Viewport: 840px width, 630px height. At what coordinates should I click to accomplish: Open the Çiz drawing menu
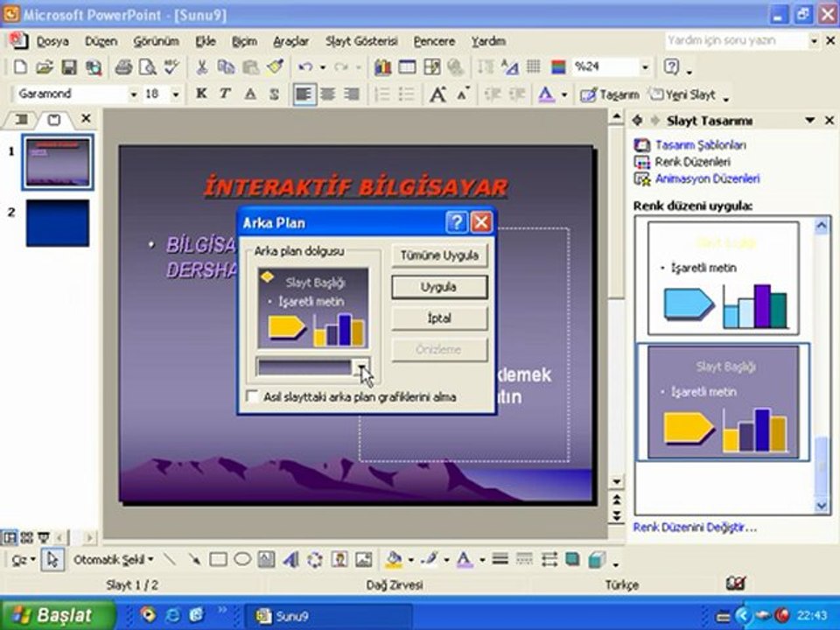coord(23,560)
